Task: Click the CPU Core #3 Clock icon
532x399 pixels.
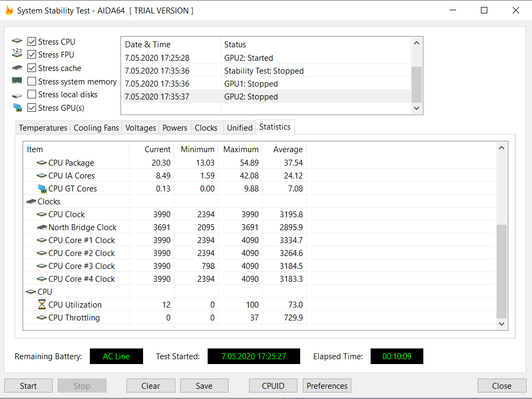Action: point(41,266)
